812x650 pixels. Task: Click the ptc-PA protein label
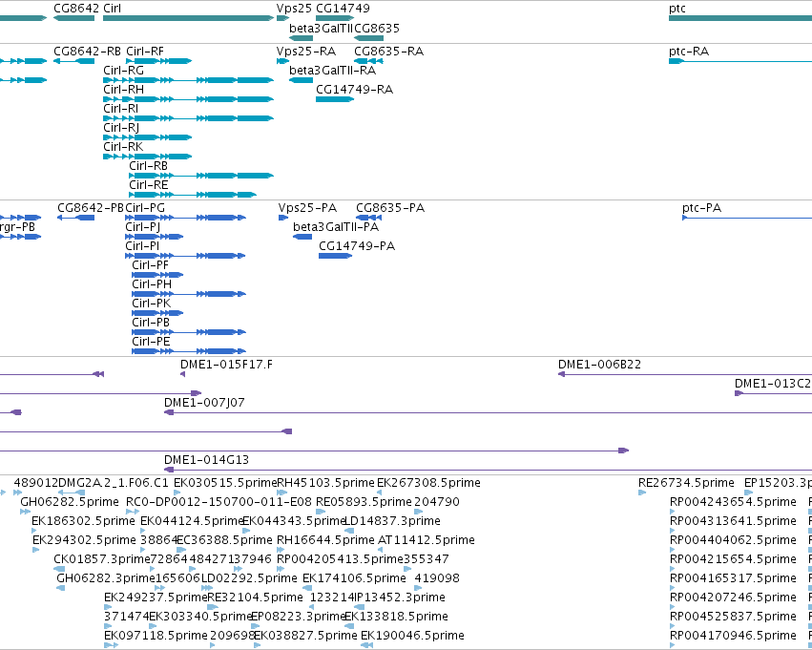[x=701, y=208]
